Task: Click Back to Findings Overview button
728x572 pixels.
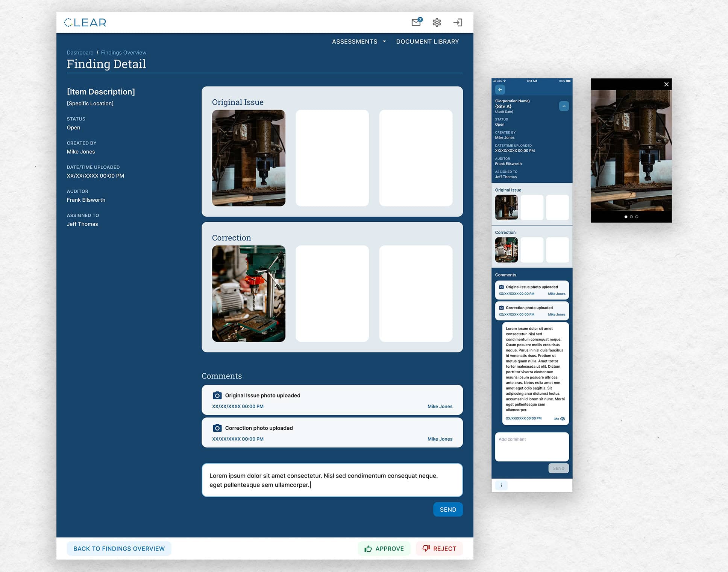Action: click(119, 549)
